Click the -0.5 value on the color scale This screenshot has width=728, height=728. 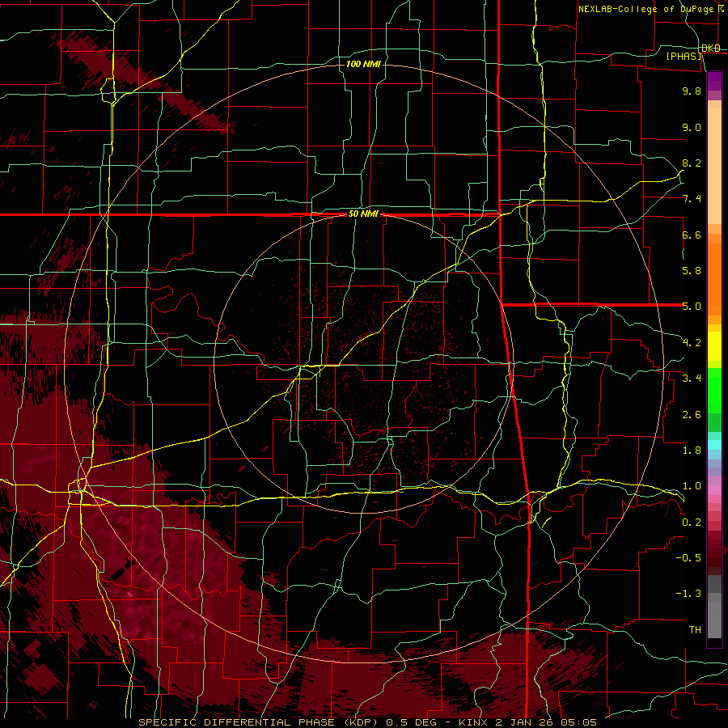[x=688, y=558]
